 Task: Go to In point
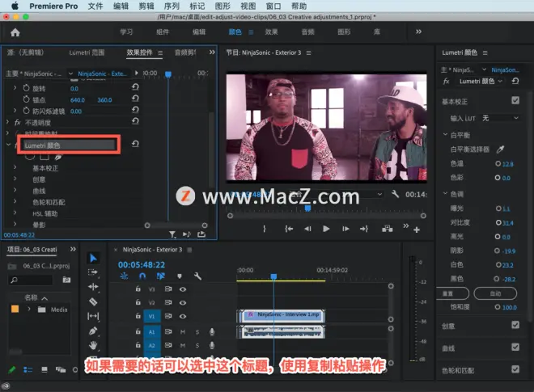click(289, 229)
